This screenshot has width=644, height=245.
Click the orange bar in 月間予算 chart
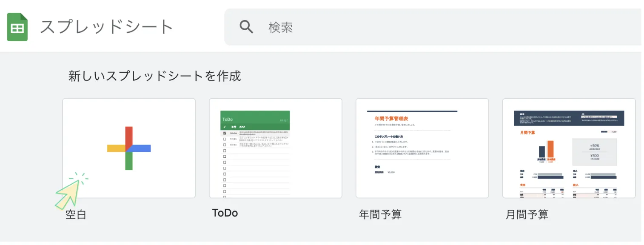pos(550,149)
